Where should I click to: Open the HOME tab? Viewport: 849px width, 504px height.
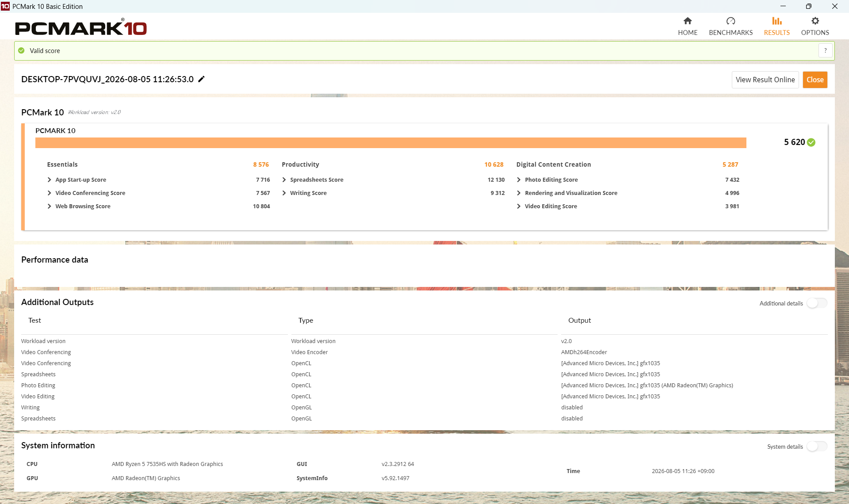[688, 27]
